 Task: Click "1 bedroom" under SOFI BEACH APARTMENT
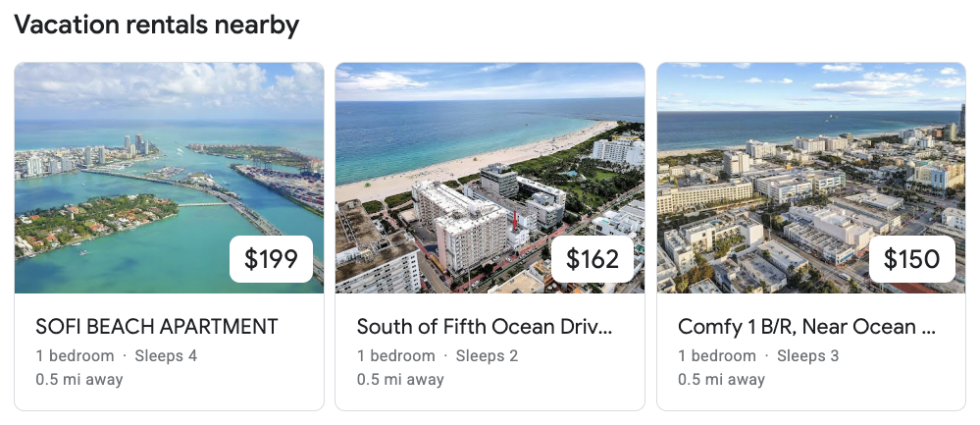[x=75, y=355]
